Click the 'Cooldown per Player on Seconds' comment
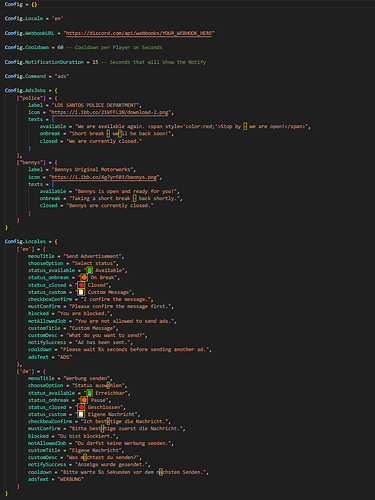 (x=114, y=47)
